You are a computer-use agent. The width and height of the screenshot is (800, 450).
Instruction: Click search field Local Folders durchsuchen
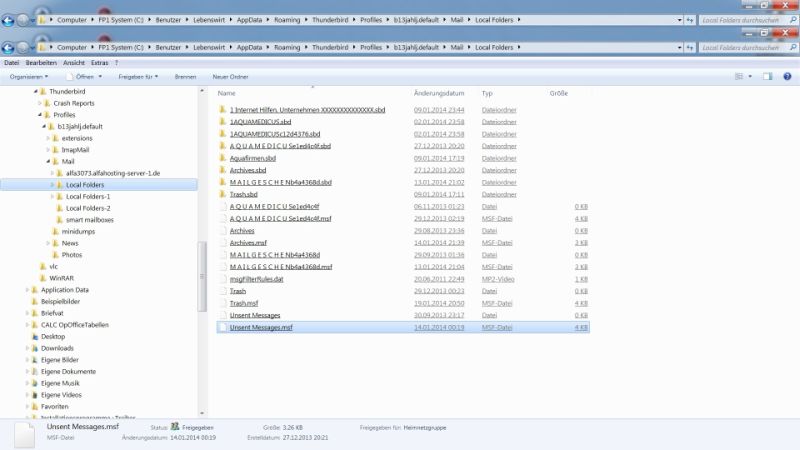(742, 47)
